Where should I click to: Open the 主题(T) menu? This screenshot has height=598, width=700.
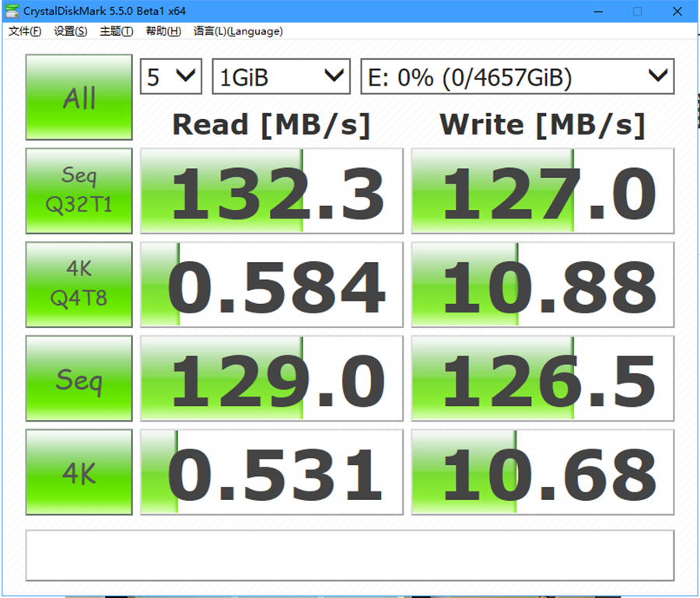tap(117, 31)
